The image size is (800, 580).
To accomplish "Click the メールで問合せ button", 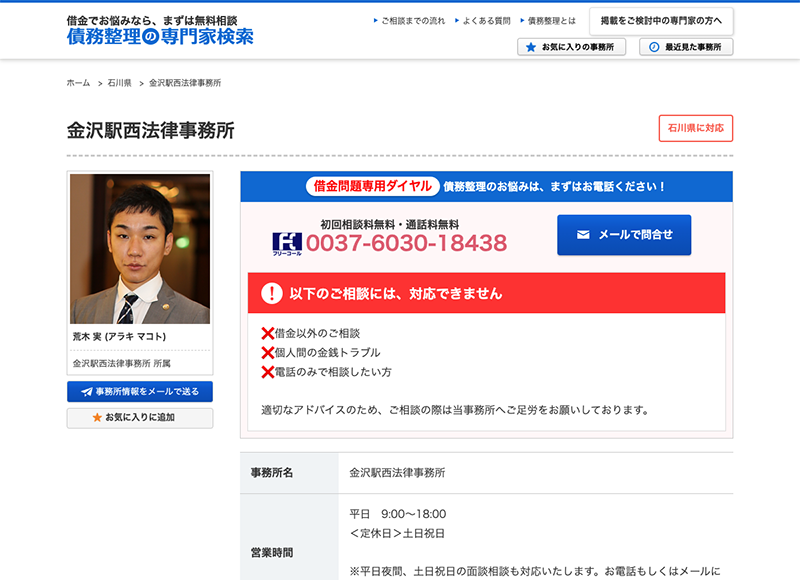I will (x=624, y=235).
